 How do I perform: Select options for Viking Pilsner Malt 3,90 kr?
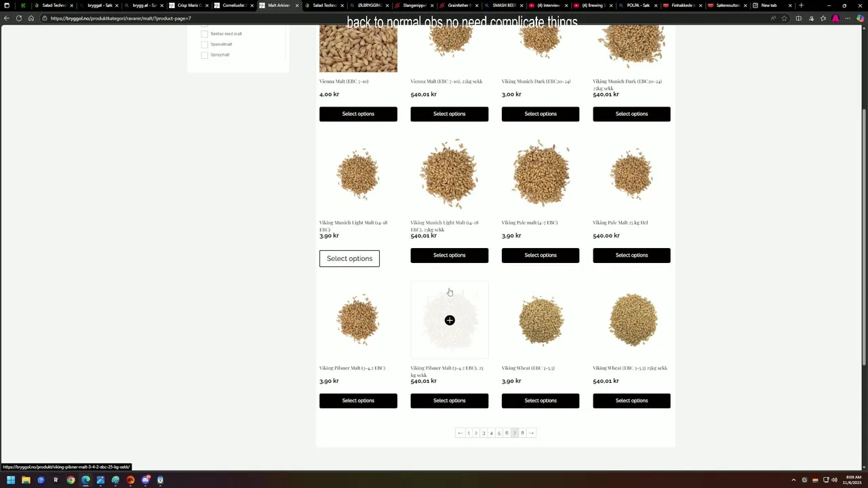coord(358,401)
